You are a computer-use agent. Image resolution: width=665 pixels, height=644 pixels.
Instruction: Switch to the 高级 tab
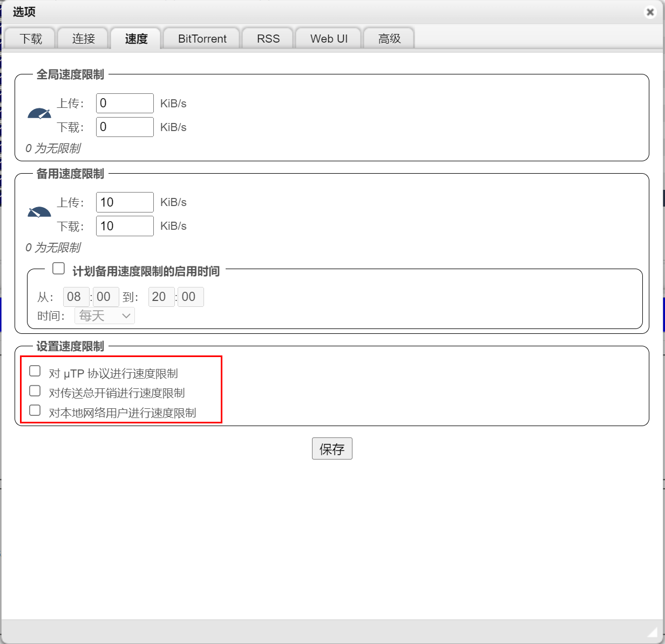389,39
